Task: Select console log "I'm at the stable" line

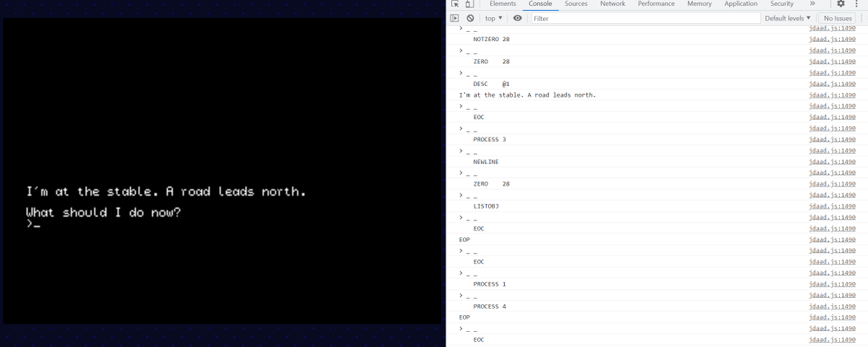Action: (x=527, y=95)
